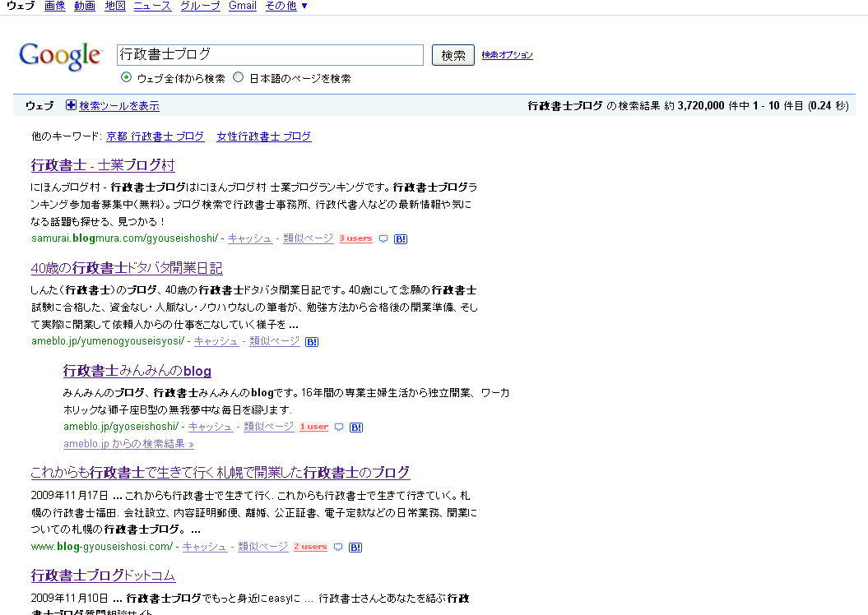The width and height of the screenshot is (868, 615).
Task: Click Hatena B! icon for ameblo.jp/gyoseishoshi result
Action: coord(356,427)
